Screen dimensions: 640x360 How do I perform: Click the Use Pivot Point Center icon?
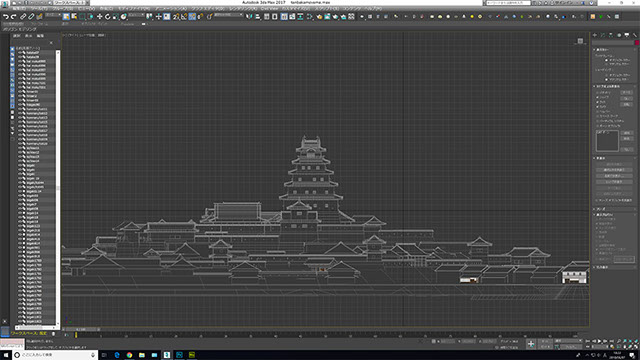[x=149, y=17]
